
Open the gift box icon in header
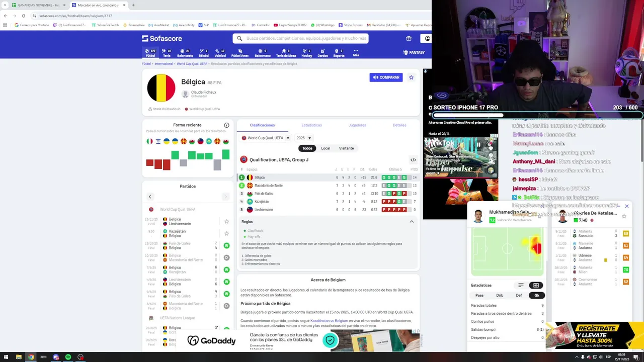click(409, 38)
